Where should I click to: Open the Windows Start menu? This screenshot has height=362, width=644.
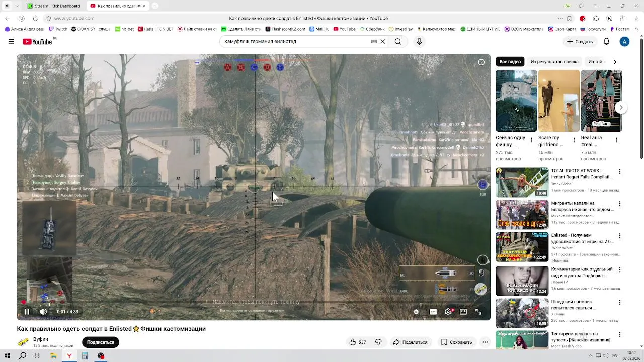(x=7, y=356)
